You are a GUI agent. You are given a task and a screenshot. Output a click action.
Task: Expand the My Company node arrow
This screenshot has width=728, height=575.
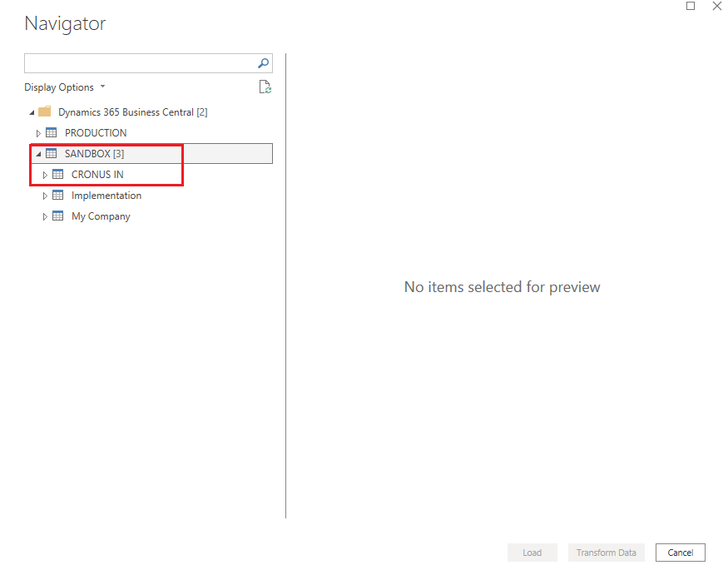click(45, 217)
